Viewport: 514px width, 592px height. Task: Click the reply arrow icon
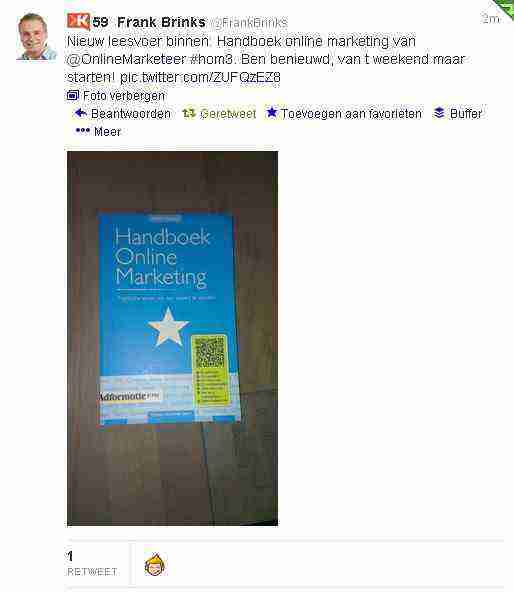[80, 113]
